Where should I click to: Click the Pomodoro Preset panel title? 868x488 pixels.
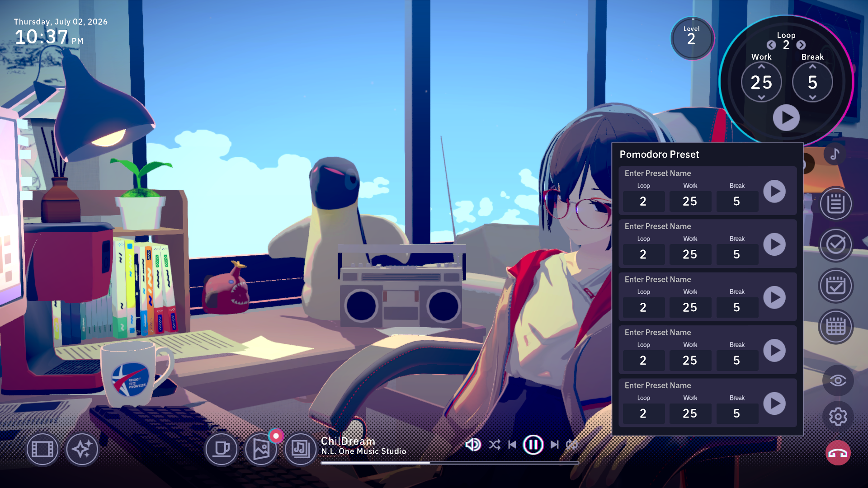(x=659, y=155)
